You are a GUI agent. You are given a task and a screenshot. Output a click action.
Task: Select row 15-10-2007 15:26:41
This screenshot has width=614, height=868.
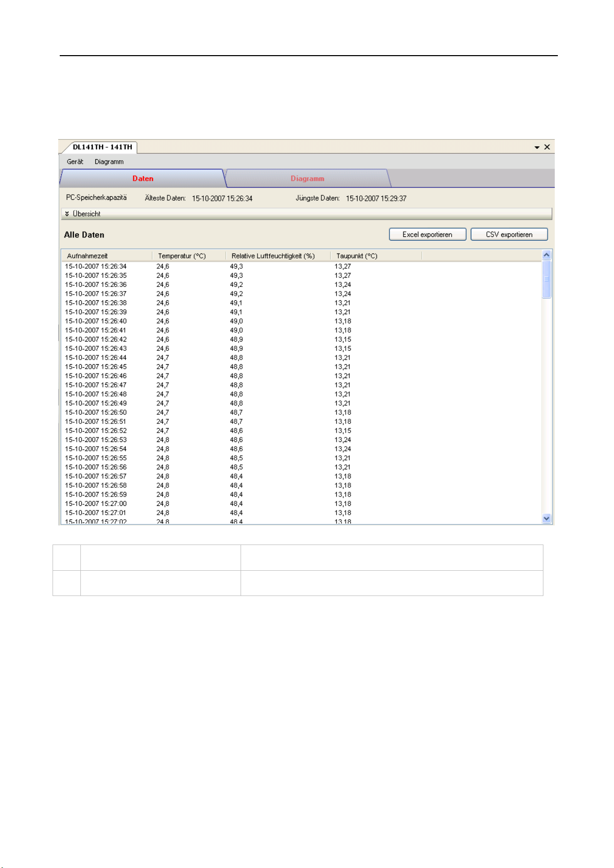pyautogui.click(x=301, y=331)
